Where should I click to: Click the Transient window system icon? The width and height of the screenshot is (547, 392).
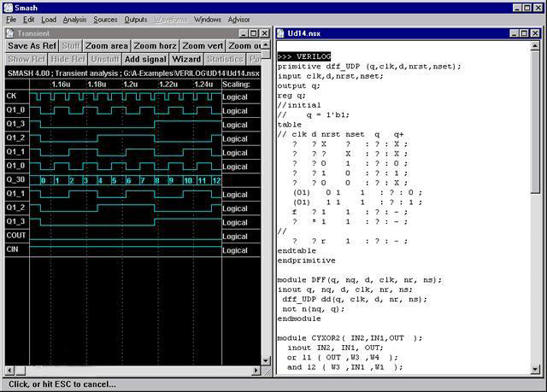(x=10, y=33)
